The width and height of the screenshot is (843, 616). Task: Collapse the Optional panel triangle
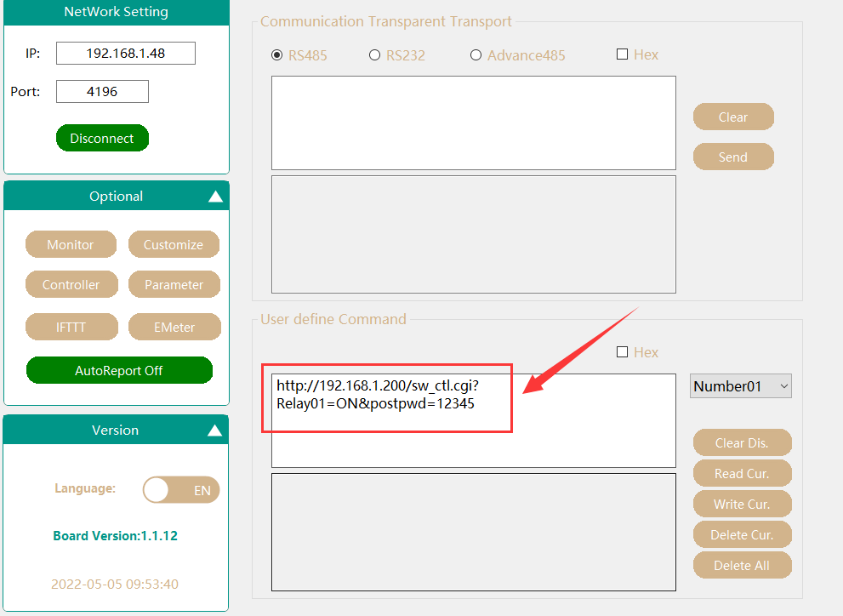coord(215,197)
